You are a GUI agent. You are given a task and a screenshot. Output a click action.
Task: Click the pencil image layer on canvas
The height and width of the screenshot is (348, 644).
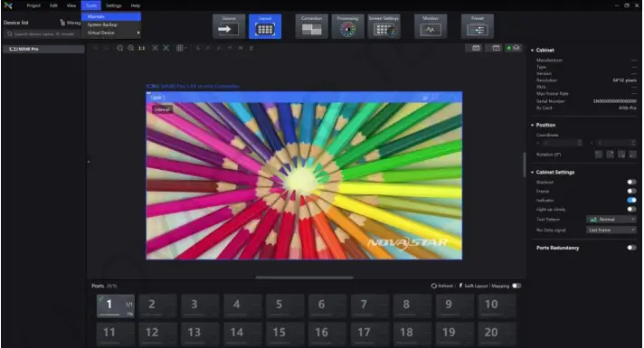pos(304,181)
